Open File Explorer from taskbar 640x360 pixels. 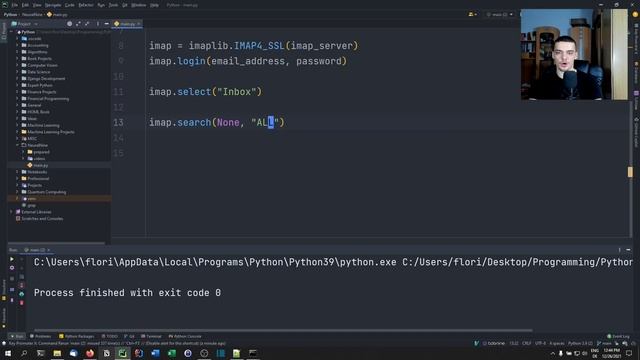57,353
